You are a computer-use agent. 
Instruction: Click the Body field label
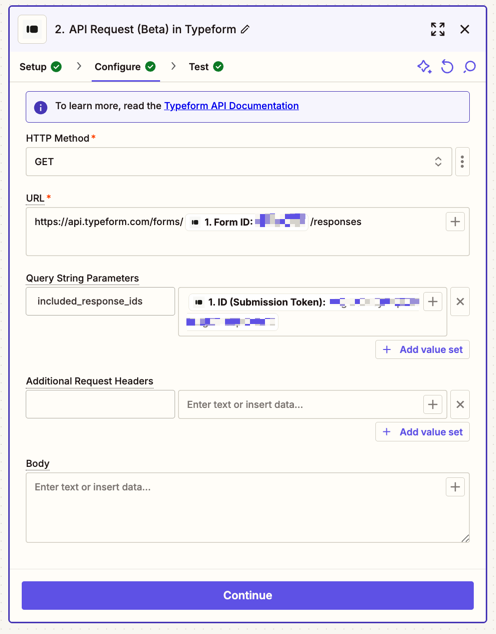38,463
